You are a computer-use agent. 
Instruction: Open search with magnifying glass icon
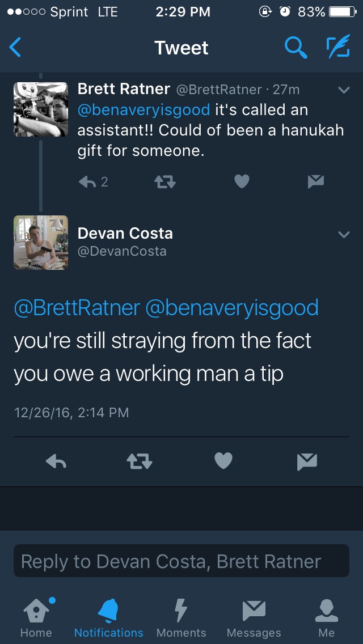tap(296, 48)
